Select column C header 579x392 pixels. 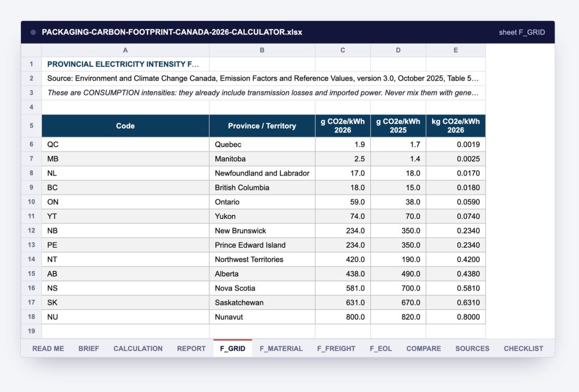343,50
